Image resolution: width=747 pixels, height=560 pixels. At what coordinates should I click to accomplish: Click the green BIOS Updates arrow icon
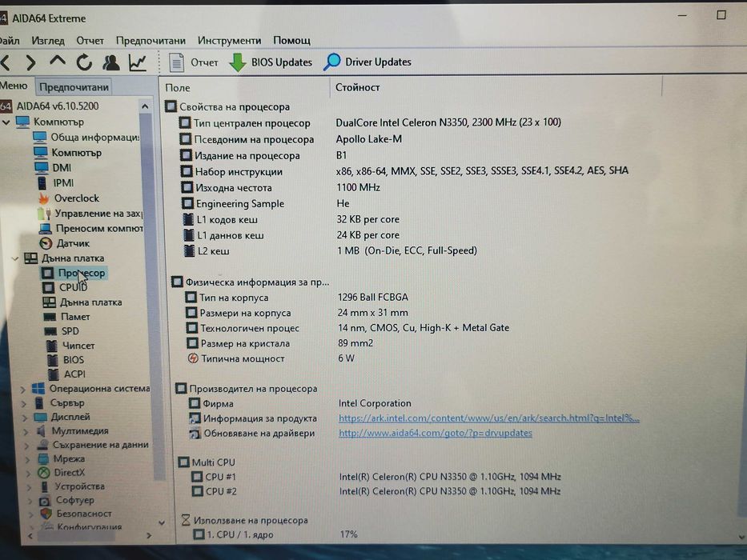[237, 62]
